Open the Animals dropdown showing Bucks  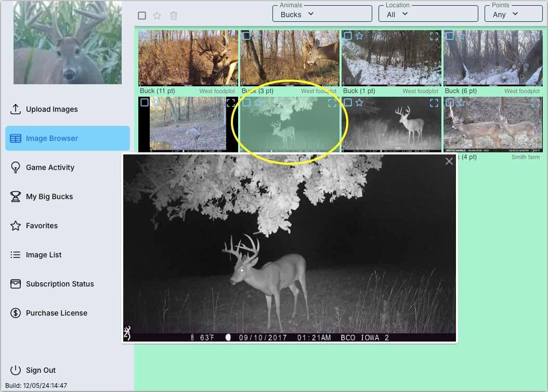click(x=322, y=14)
